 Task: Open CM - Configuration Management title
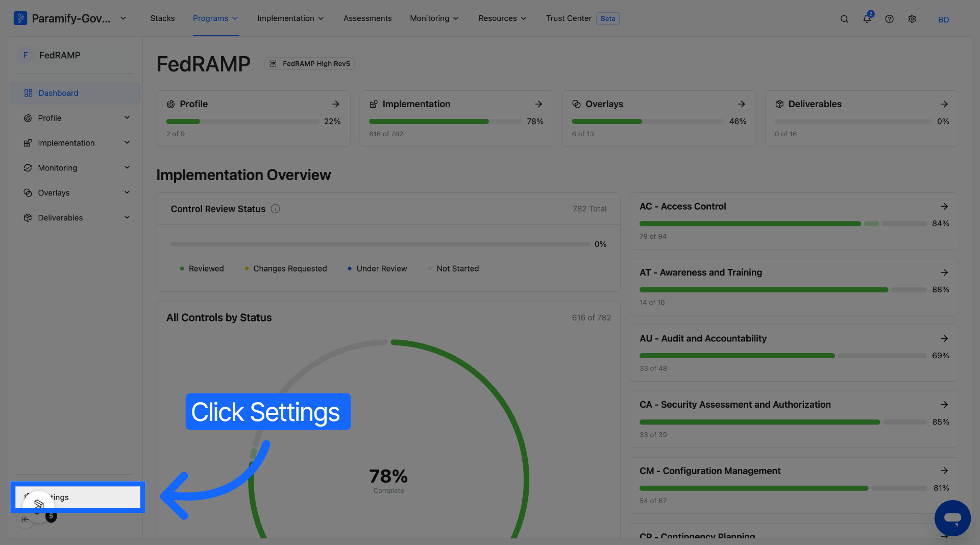[710, 471]
